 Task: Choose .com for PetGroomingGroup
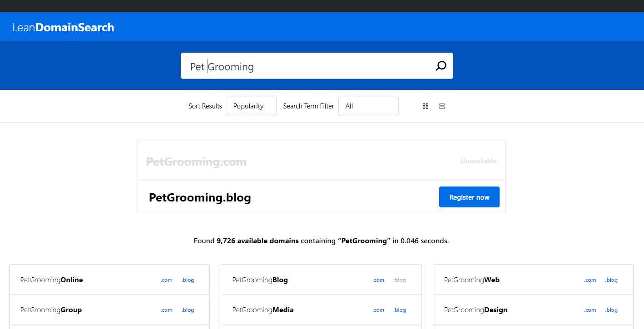tap(167, 310)
